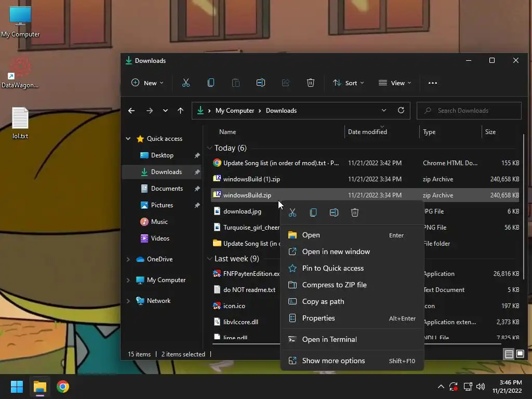The image size is (532, 399).
Task: Select Compress to ZIP file
Action: coord(352,285)
